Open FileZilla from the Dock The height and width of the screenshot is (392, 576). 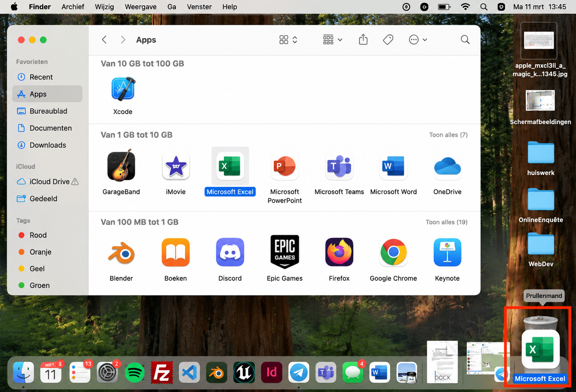click(x=162, y=373)
